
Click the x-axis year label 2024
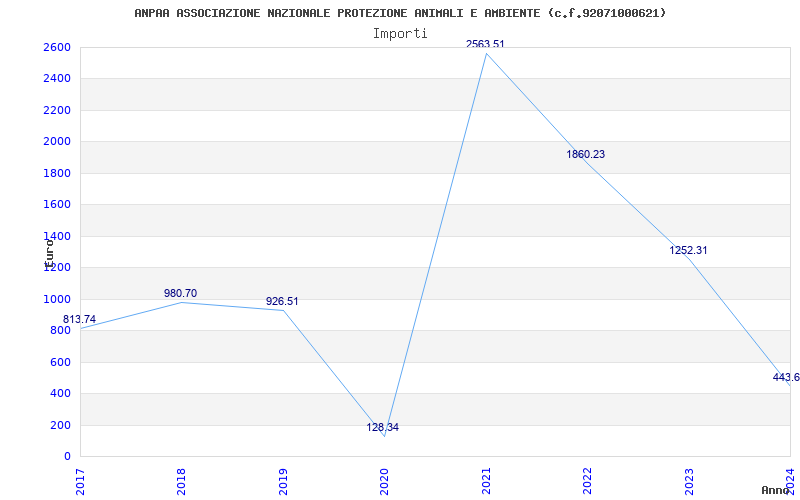coord(790,481)
